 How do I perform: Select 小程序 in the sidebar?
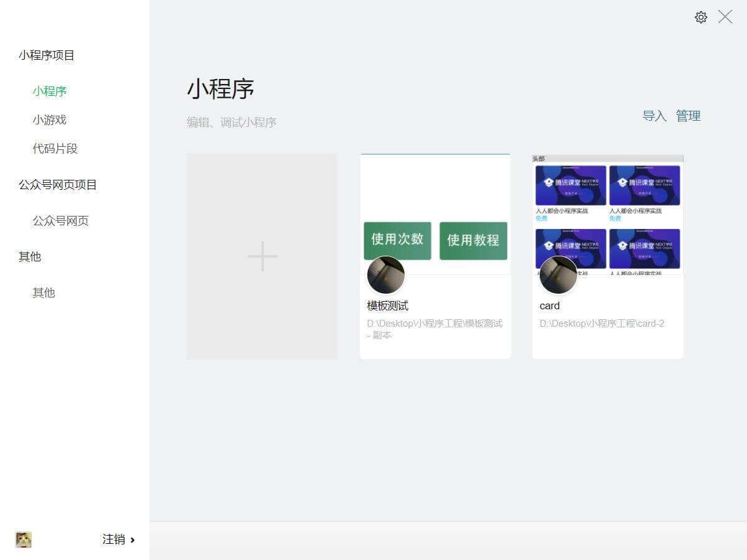50,91
